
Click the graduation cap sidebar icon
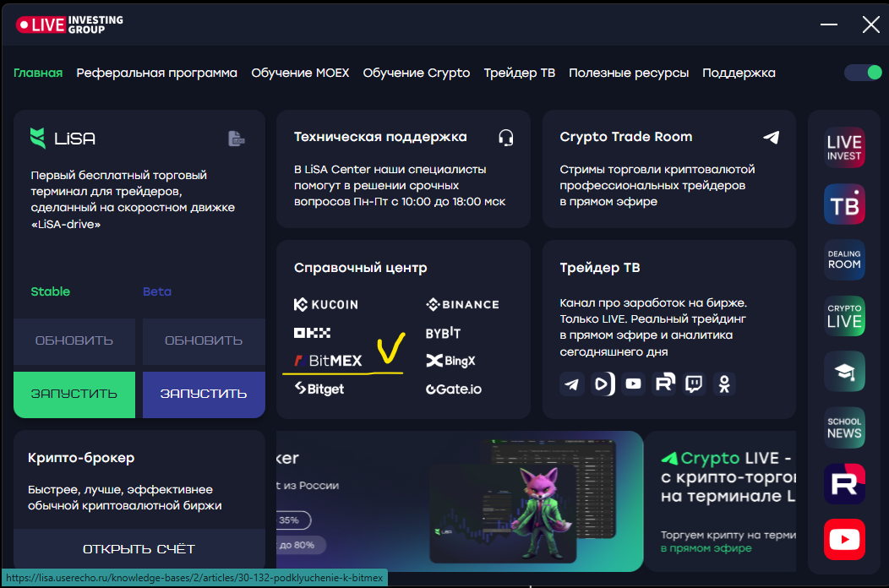tap(844, 372)
